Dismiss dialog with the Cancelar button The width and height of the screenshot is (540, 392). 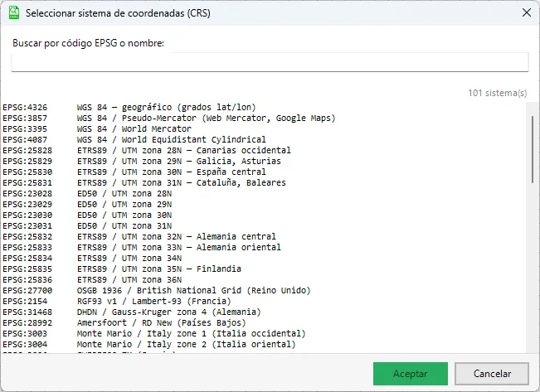pos(492,374)
